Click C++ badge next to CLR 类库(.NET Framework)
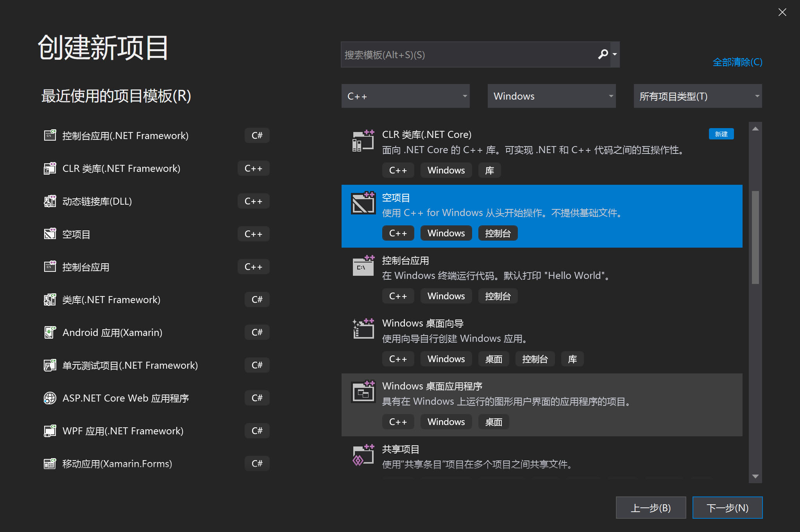 coord(253,168)
